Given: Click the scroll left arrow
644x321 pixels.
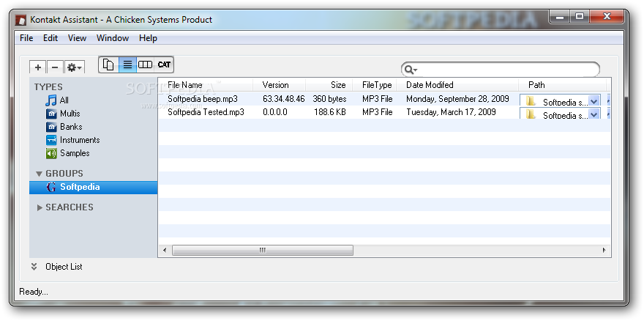Looking at the screenshot, I should coord(165,250).
